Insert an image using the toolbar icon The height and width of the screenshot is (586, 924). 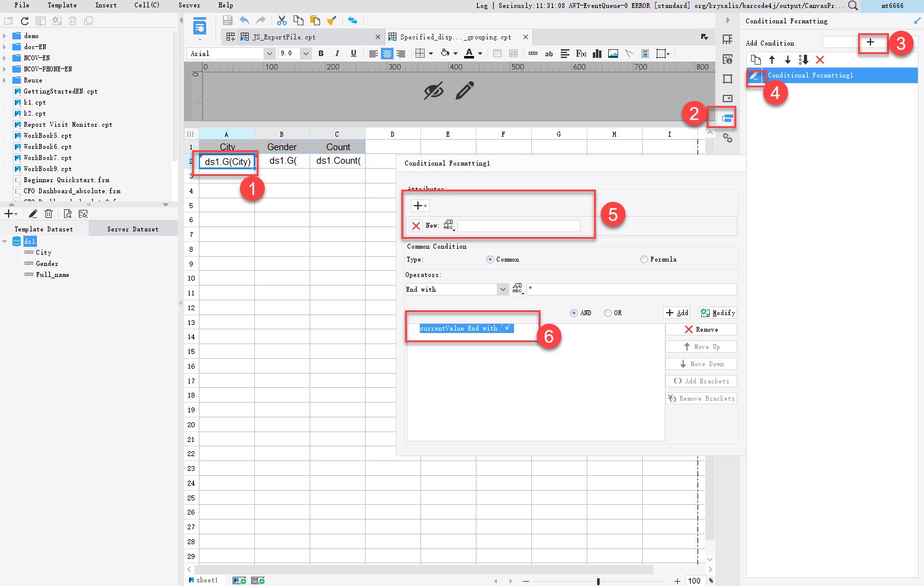point(613,54)
